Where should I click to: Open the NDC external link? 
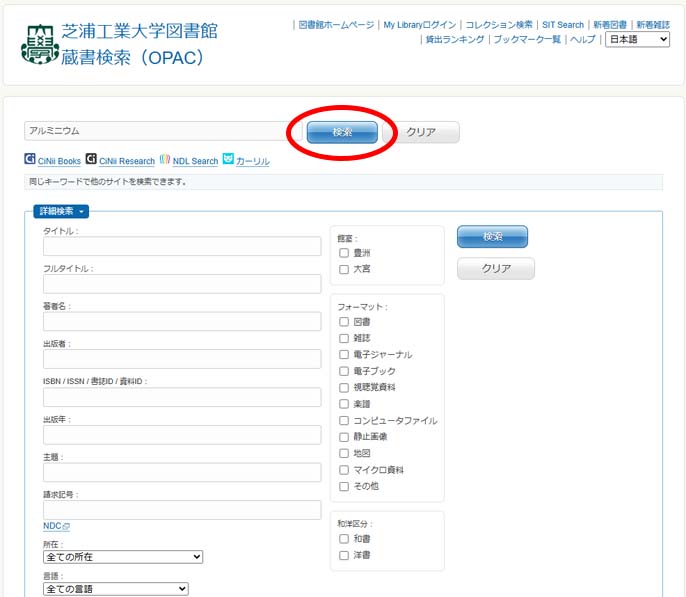tap(56, 526)
